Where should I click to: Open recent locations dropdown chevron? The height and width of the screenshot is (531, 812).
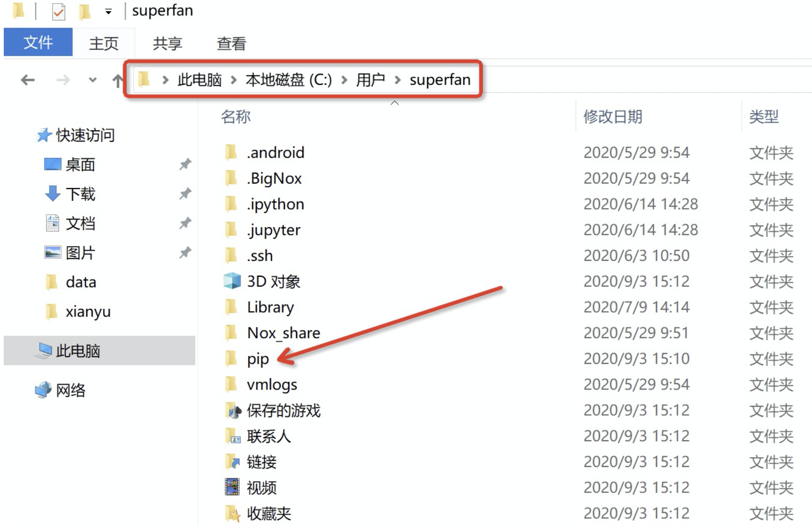click(93, 80)
